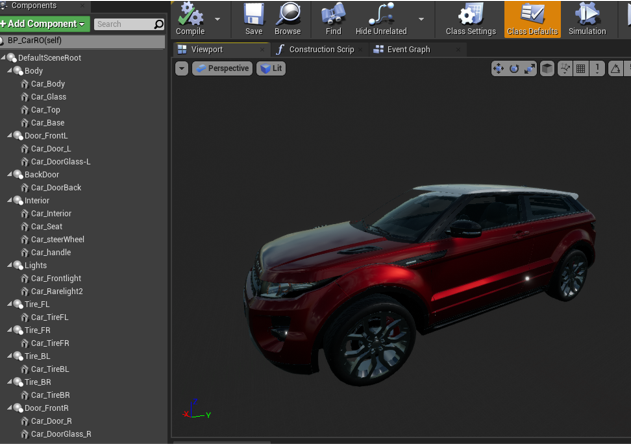This screenshot has width=631, height=444.
Task: Open the Lit view mode dropdown
Action: (271, 69)
